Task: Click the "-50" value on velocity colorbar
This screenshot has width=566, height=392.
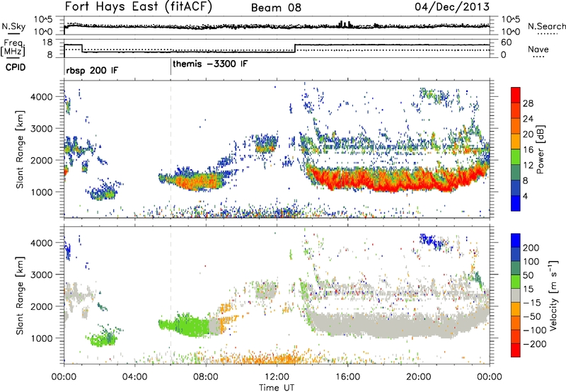Action: tap(532, 316)
